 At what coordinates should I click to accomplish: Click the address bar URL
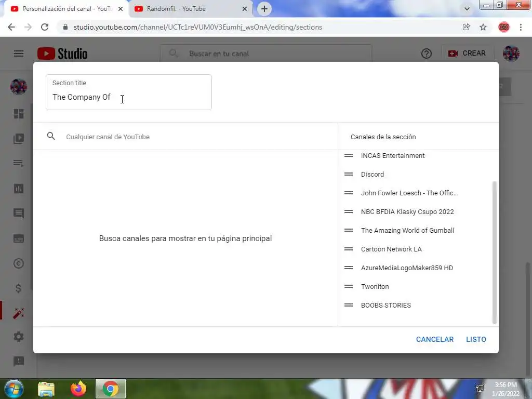tap(198, 27)
